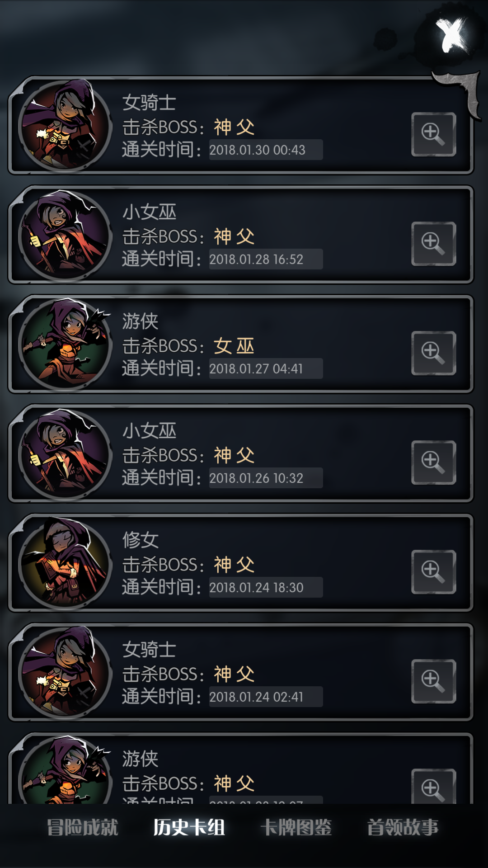
Task: Tap 女骑士 portrait dated 2018.01.24
Action: 65,673
